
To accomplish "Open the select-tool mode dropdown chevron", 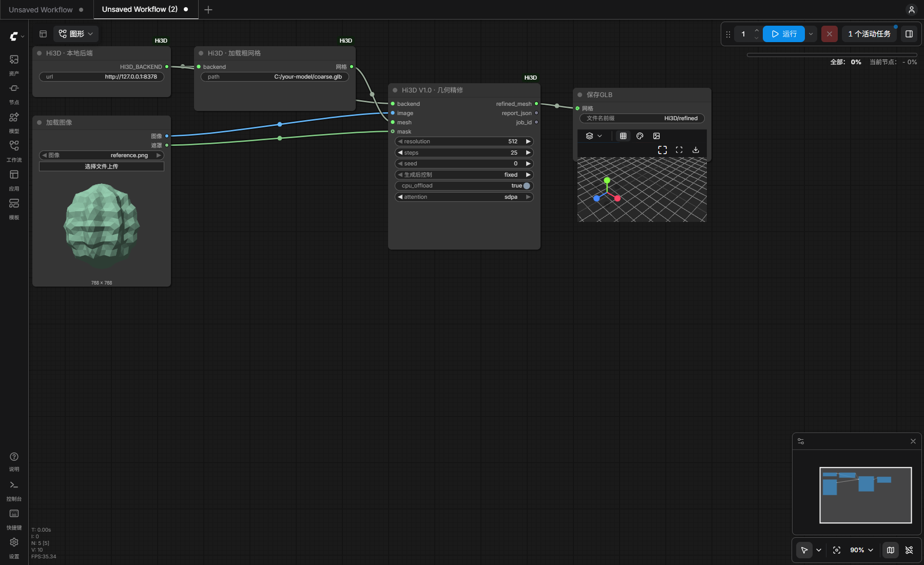I will [819, 550].
